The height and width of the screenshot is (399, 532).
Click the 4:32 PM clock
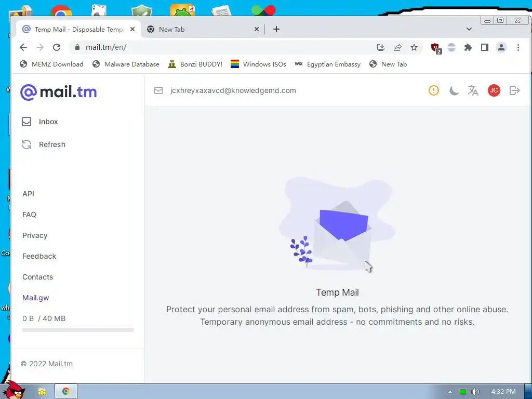point(503,392)
